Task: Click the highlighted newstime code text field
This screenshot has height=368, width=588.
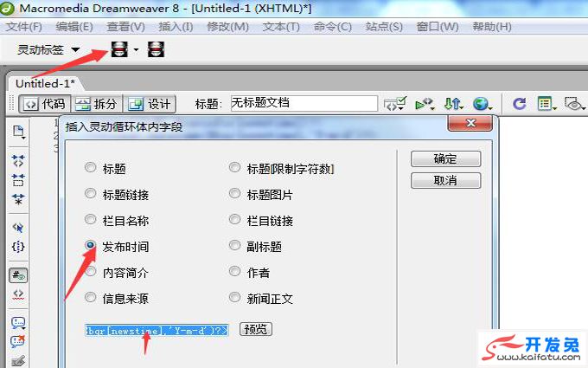Action: [157, 331]
